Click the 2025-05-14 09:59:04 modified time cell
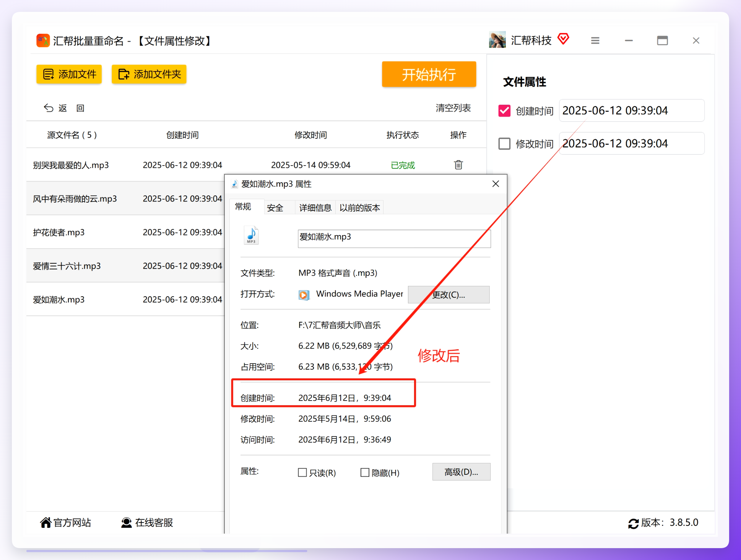Viewport: 741px width, 560px height. tap(310, 165)
